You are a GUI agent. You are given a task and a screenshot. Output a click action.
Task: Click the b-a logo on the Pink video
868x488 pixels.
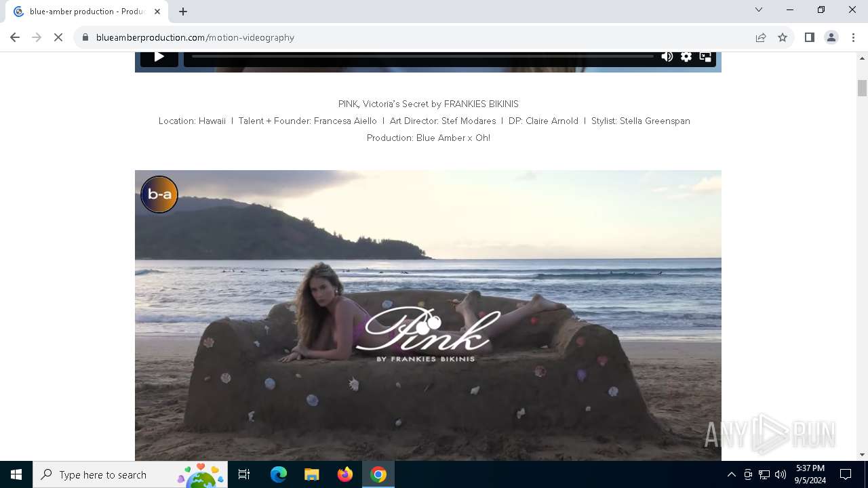click(159, 195)
